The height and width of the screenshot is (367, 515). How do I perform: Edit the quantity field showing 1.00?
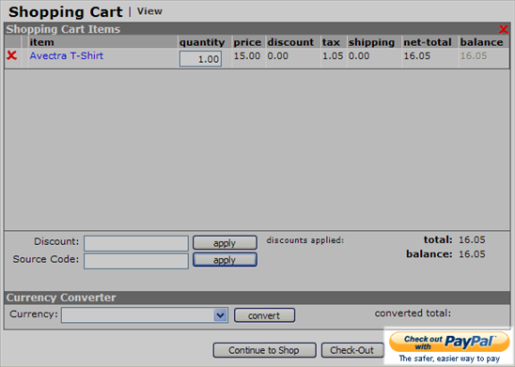tap(200, 59)
